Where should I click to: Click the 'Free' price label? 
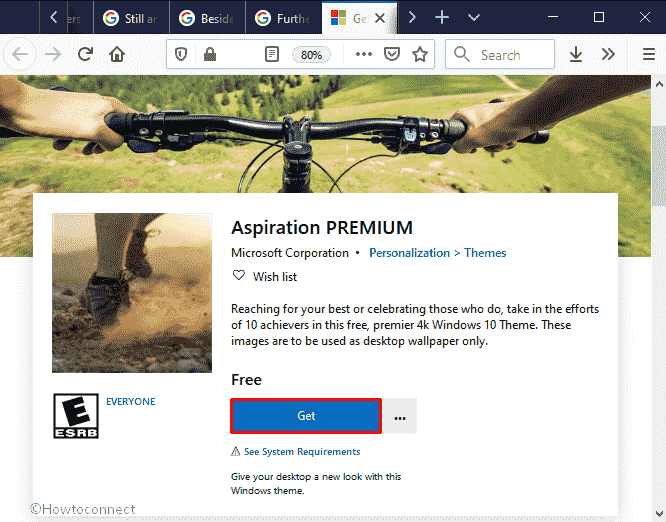tap(246, 379)
